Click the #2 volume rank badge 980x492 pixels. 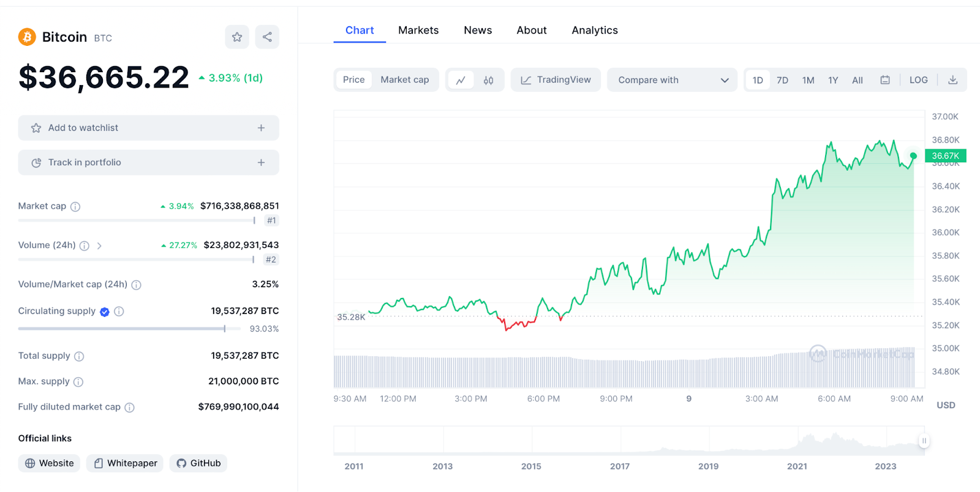click(271, 260)
